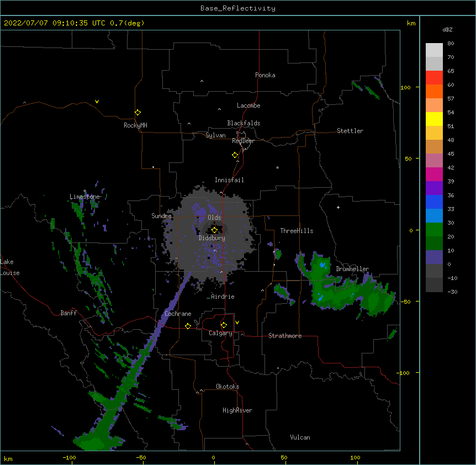The height and width of the screenshot is (465, 476).
Task: Click the Didsbury town label
Action: tap(212, 238)
